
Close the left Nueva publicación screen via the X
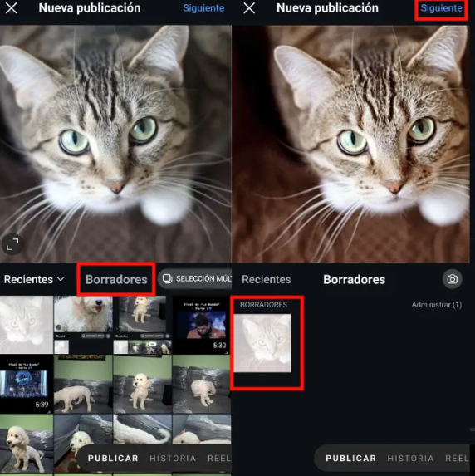(12, 8)
